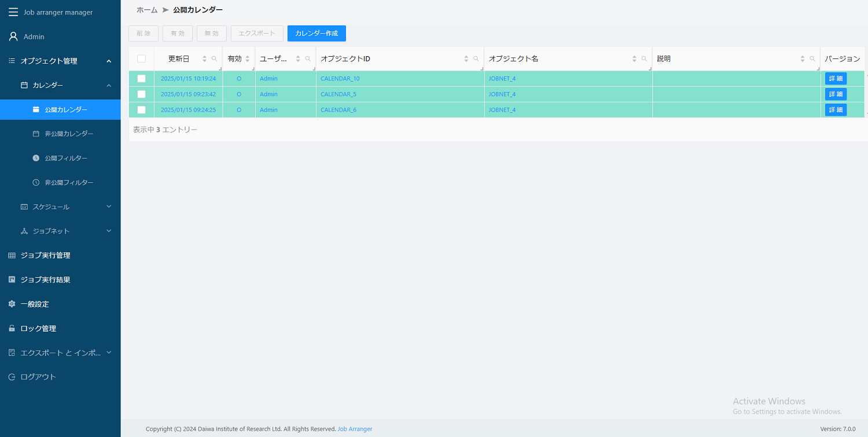Select the CALENDAR_6 row checkbox
Image resolution: width=868 pixels, height=437 pixels.
[x=141, y=110]
